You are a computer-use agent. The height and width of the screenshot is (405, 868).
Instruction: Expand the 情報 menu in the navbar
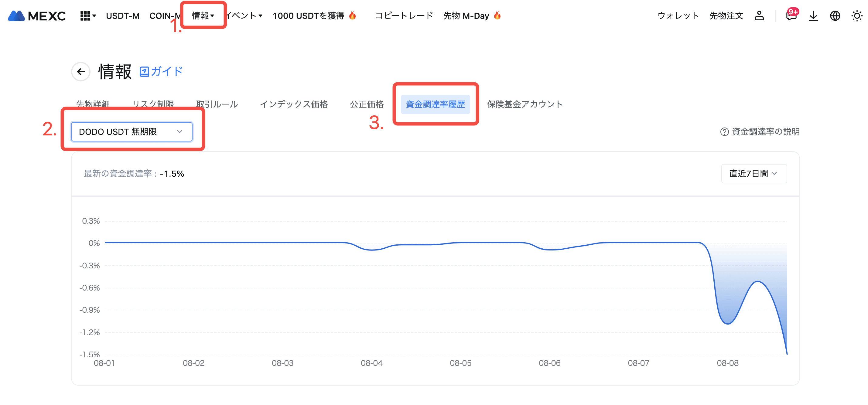point(203,16)
